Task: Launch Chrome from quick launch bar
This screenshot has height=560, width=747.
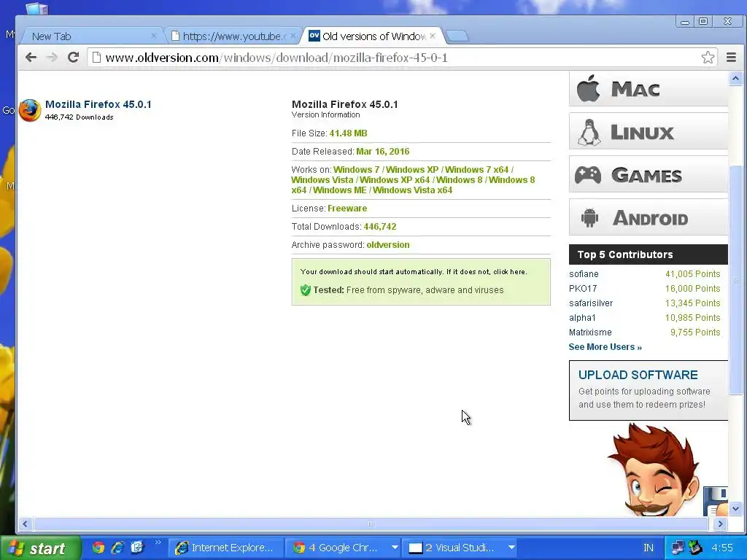Action: [98, 548]
